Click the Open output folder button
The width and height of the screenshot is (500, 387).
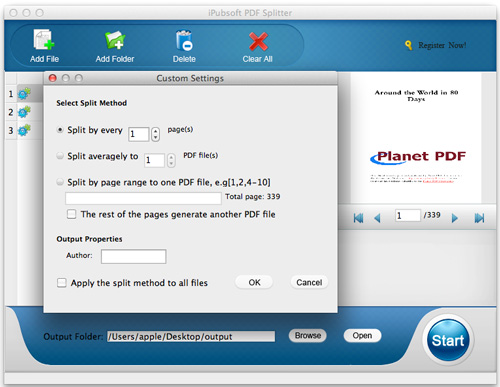362,335
